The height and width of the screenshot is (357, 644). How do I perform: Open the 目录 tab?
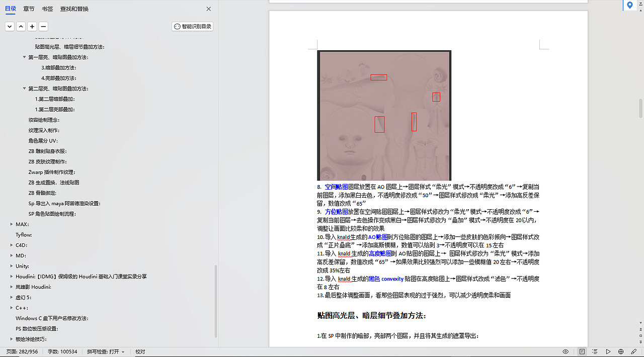11,9
